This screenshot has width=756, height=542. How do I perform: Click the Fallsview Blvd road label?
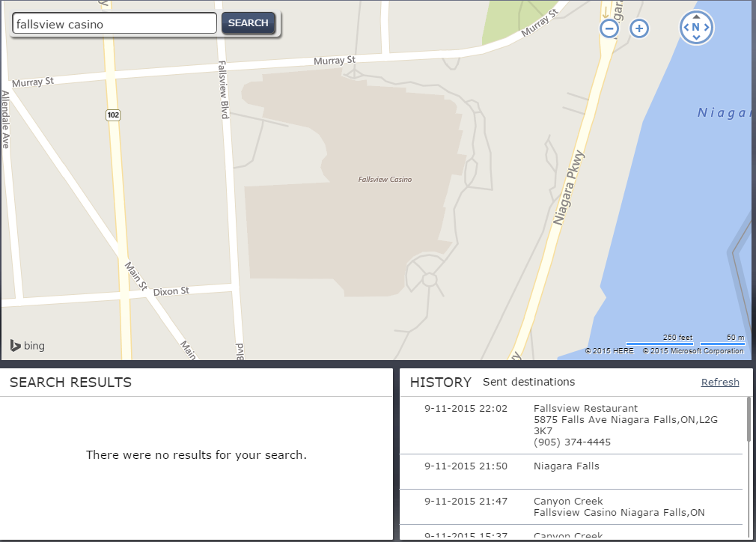(223, 90)
